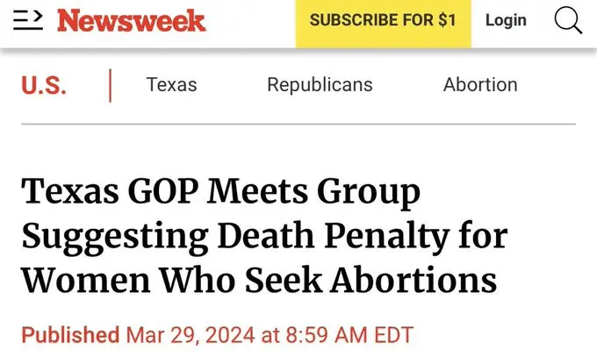Select the Abortion topic tag

pyautogui.click(x=480, y=85)
